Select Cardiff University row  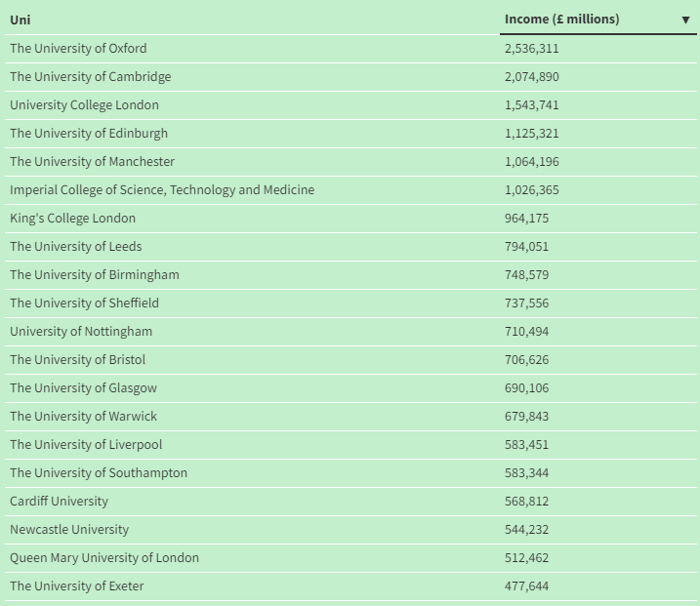click(x=59, y=502)
